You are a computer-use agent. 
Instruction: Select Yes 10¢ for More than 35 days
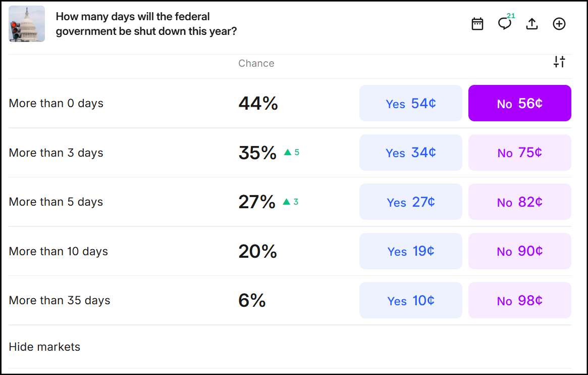410,300
